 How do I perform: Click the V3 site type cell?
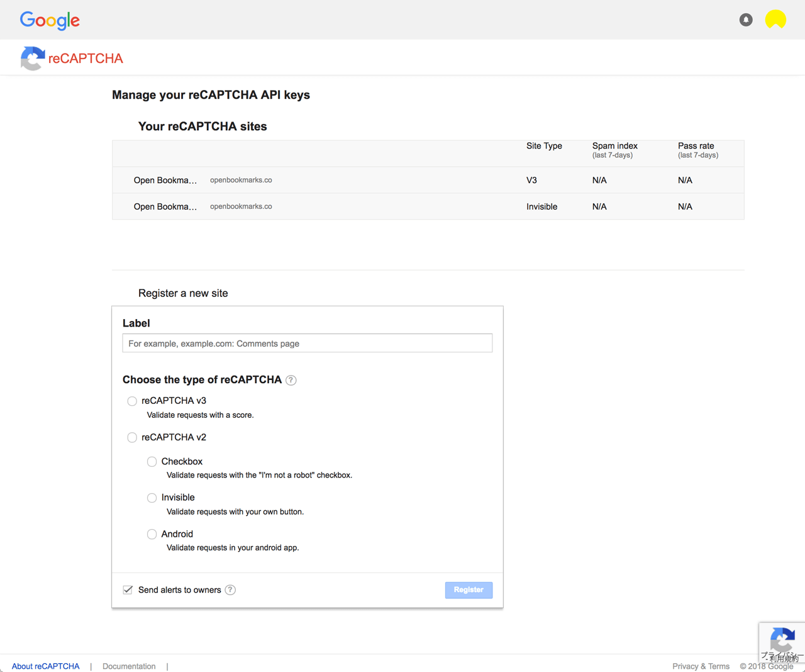tap(532, 180)
